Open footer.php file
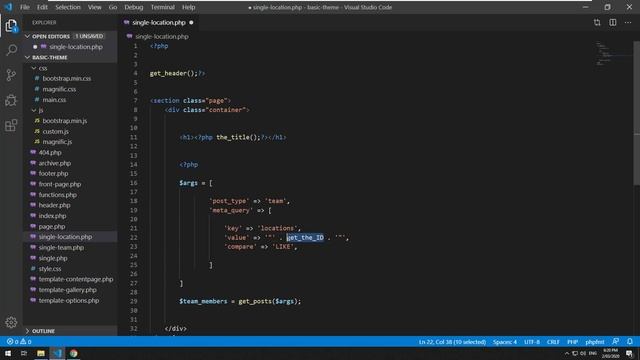Viewport: 640px width, 360px height. tap(53, 173)
